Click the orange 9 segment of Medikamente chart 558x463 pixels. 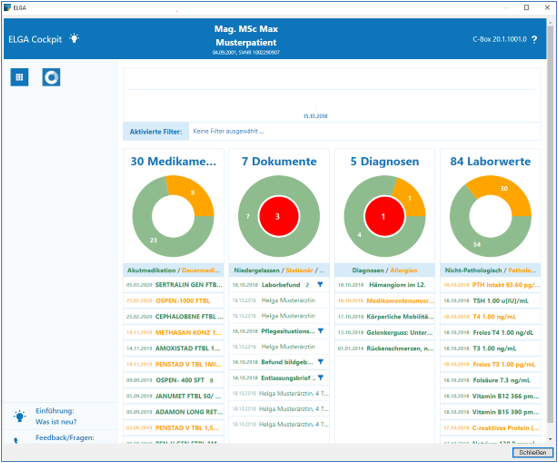[193, 193]
